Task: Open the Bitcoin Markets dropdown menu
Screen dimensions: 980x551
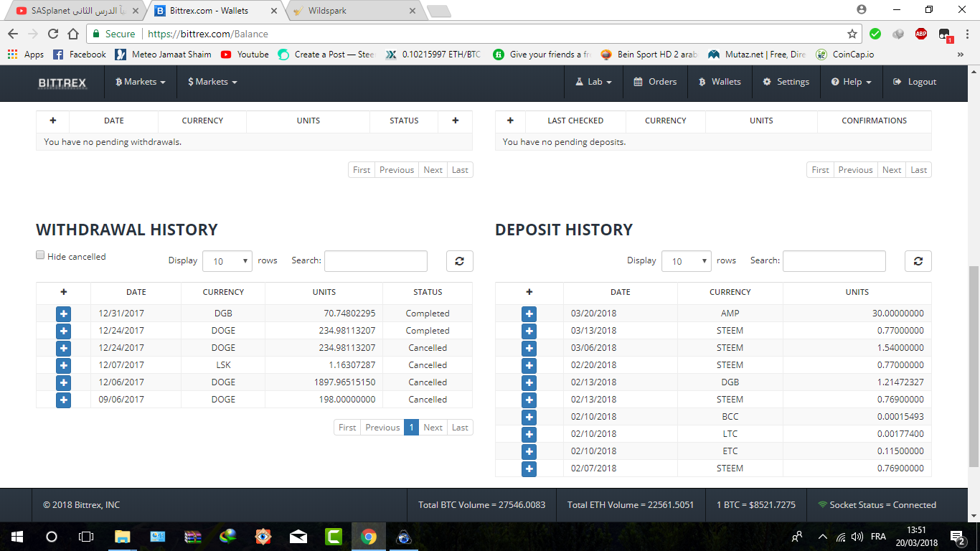Action: click(140, 82)
